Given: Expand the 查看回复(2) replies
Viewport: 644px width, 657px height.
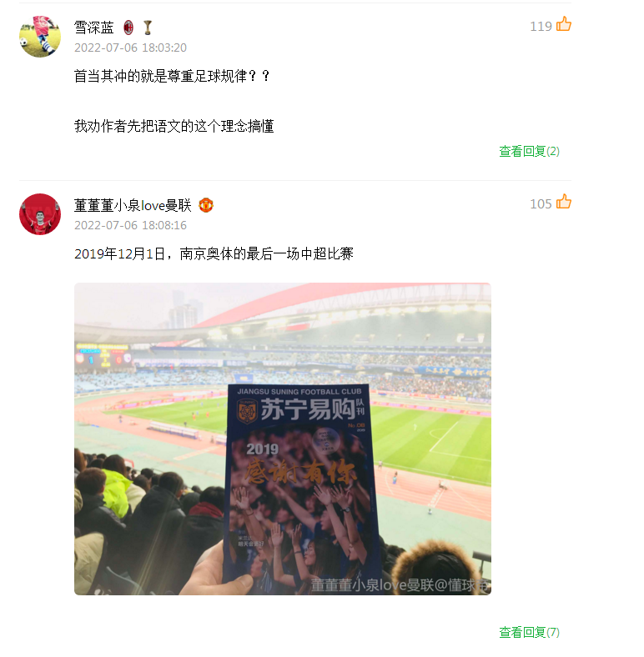Looking at the screenshot, I should point(529,151).
